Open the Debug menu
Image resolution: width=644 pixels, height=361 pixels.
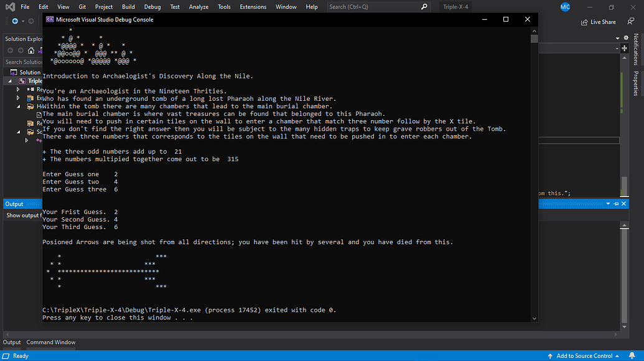coord(152,7)
